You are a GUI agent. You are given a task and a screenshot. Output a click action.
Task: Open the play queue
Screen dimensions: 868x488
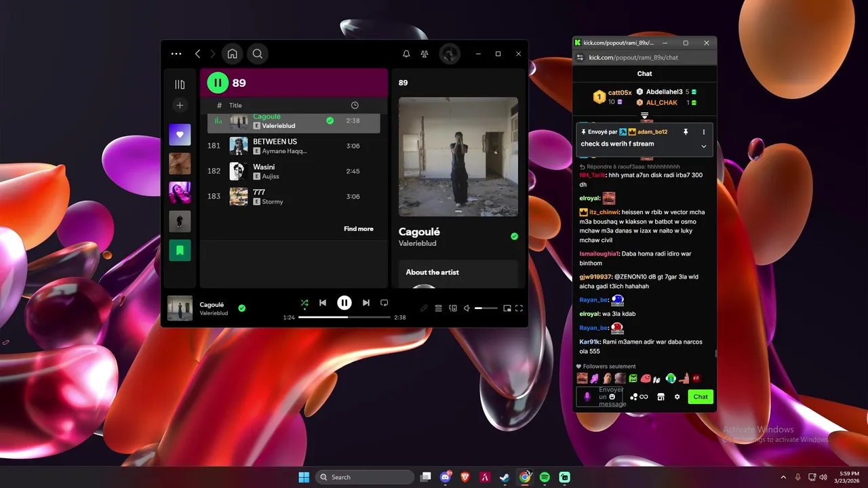coord(439,308)
